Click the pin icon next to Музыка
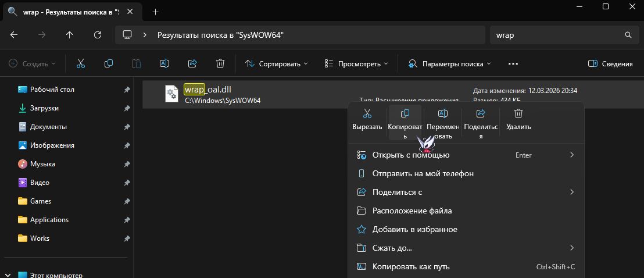Screen dimensions: 644x278 [127, 164]
